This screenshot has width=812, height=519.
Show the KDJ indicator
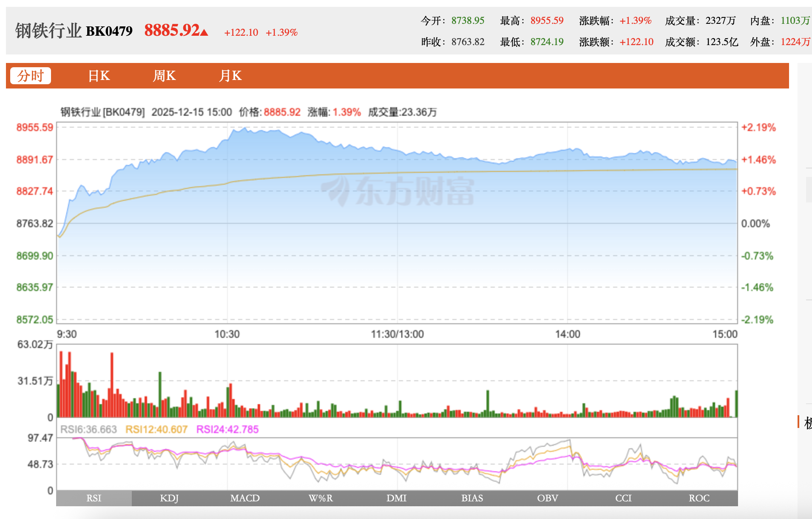pos(170,498)
